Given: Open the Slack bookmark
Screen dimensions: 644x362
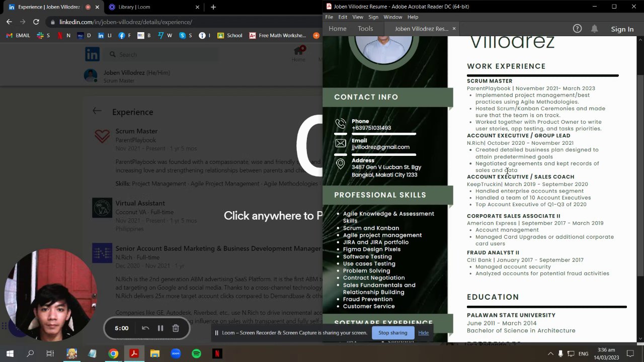Looking at the screenshot, I should [43, 35].
